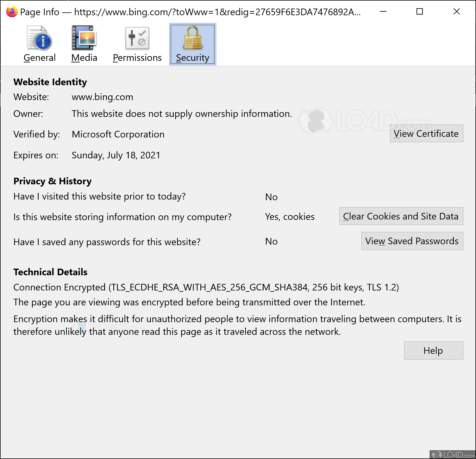Click the Help button

tap(433, 350)
